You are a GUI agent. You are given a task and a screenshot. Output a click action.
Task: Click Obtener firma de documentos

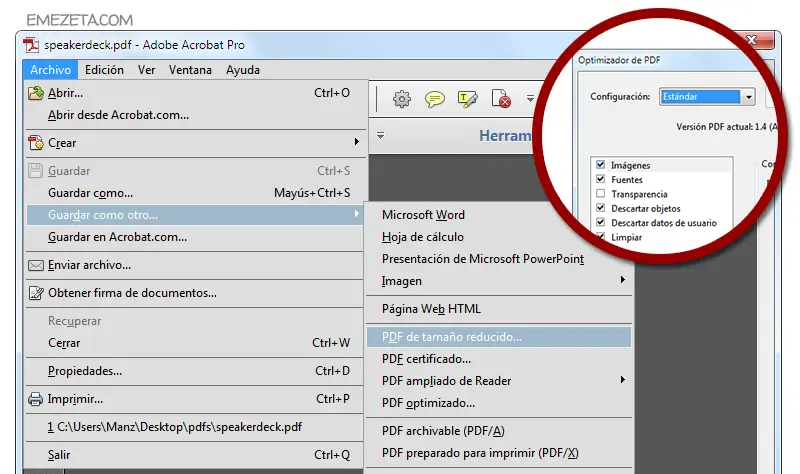132,293
